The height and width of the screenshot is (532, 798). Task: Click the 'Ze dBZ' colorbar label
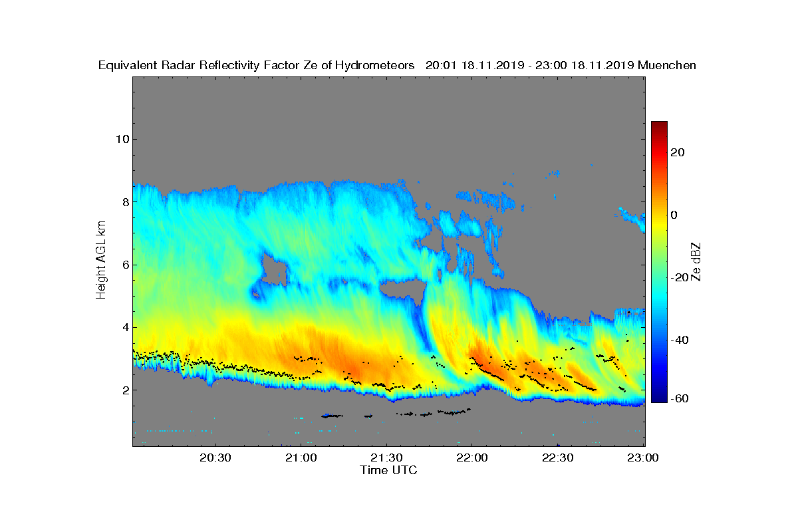(696, 261)
